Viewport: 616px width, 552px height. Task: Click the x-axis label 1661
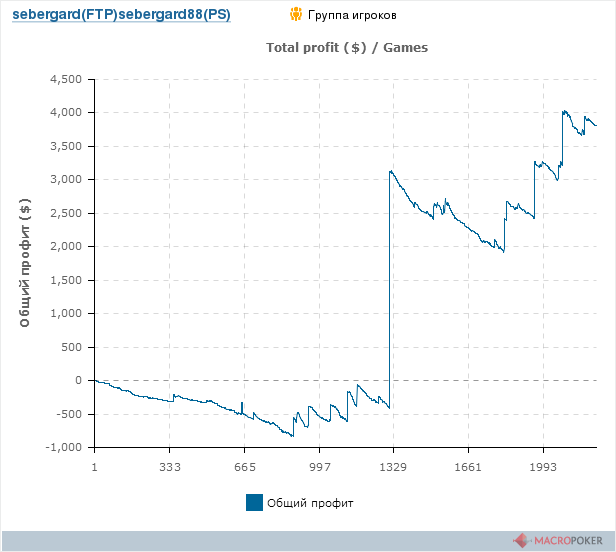tap(468, 467)
